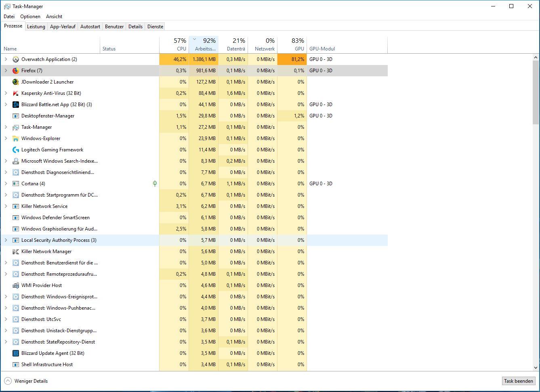Sort by the Status column header
Viewport: 540px width, 392px height.
click(129, 44)
